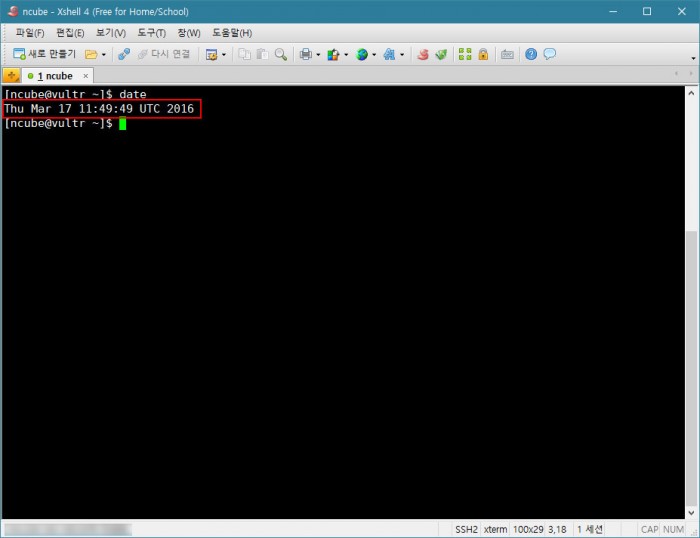Screen dimensions: 700x538
Task: Click SSH2 in the status bar
Action: 467,530
